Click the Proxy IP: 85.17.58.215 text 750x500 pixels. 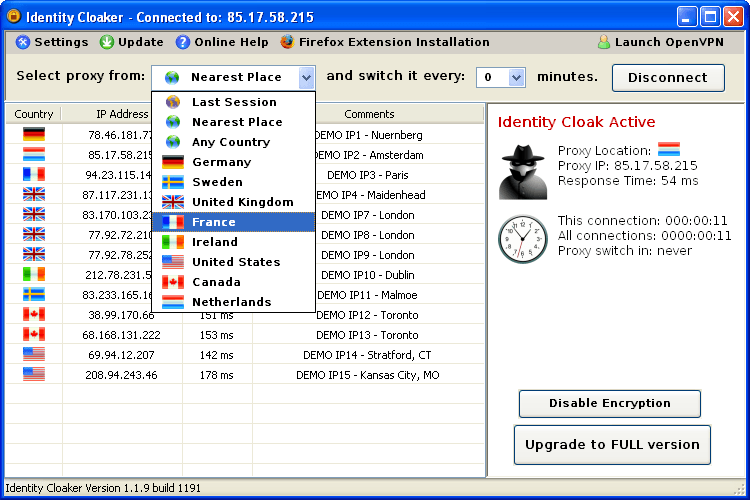(x=628, y=166)
